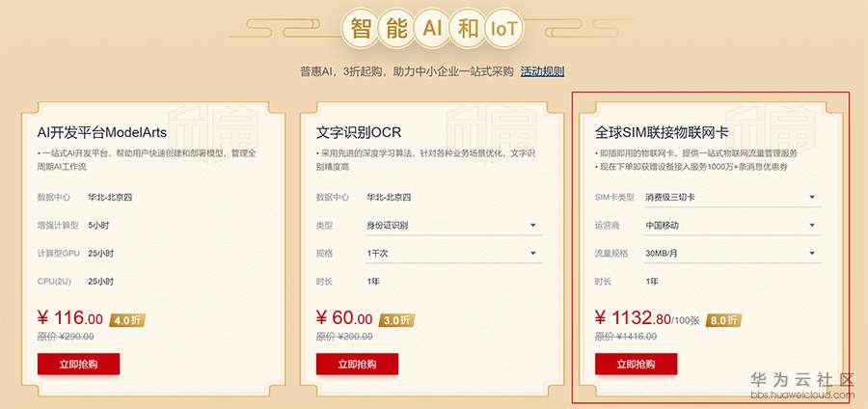Screen dimensions: 868x409
Task: Open the 消费级三切卡 SIM card type dropdown
Action: 732,198
